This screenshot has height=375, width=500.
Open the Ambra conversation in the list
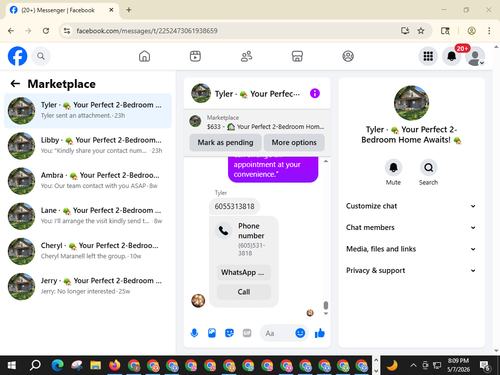click(88, 181)
